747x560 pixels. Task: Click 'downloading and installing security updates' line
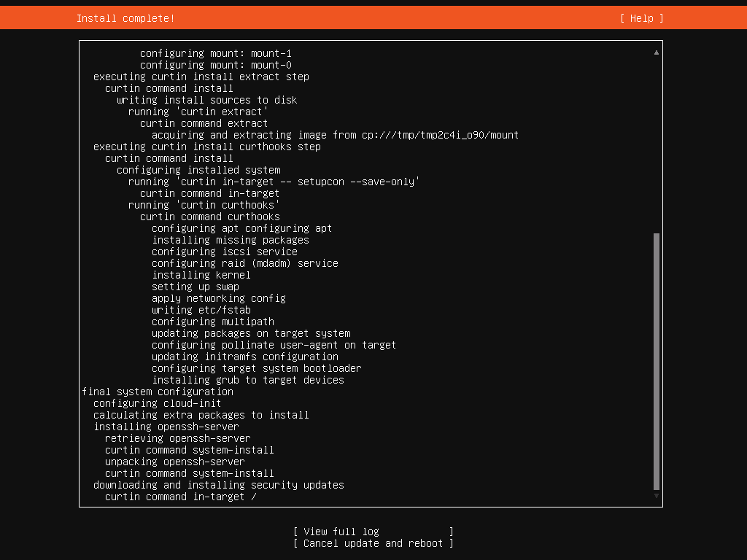(x=219, y=485)
